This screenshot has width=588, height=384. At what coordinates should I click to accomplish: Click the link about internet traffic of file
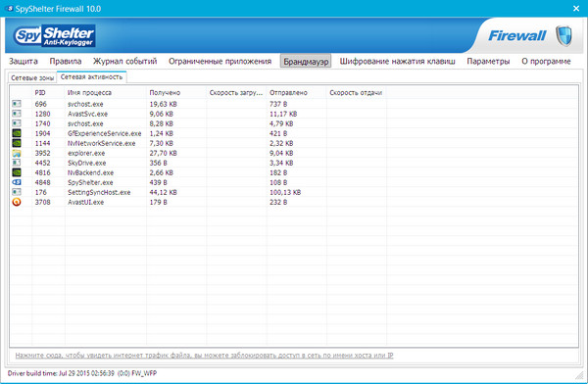tap(205, 356)
